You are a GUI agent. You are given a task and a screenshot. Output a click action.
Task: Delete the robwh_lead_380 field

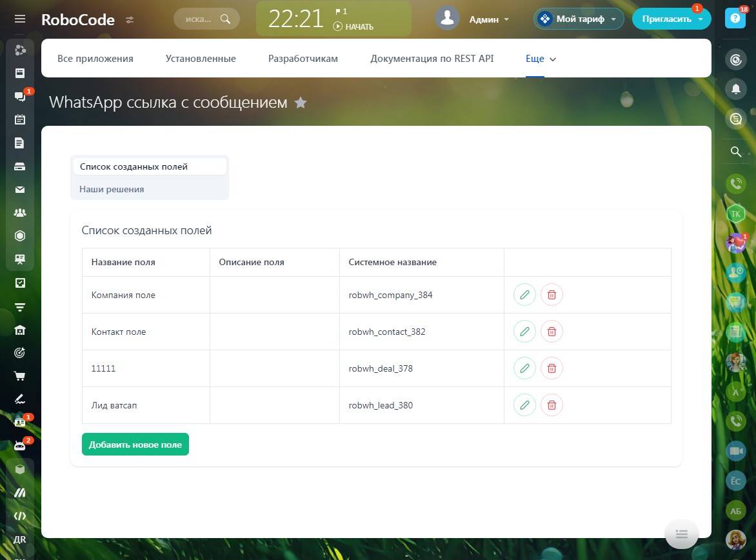[x=552, y=405]
